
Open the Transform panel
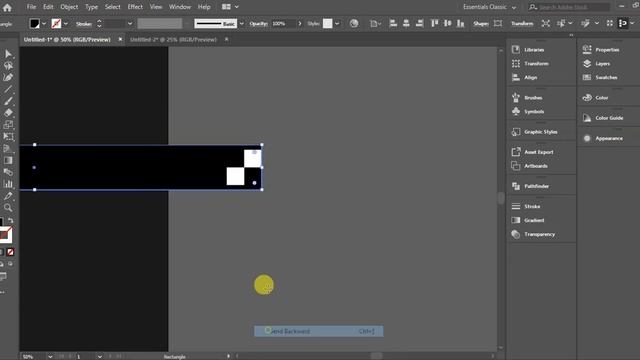536,64
